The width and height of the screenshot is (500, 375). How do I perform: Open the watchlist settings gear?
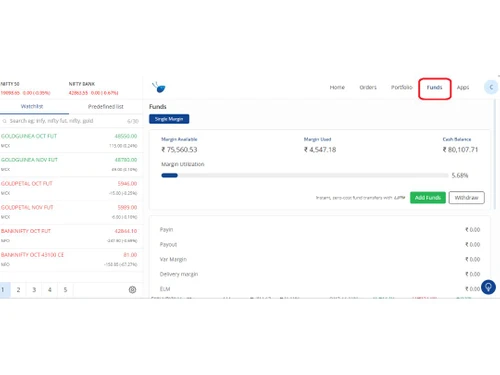132,290
